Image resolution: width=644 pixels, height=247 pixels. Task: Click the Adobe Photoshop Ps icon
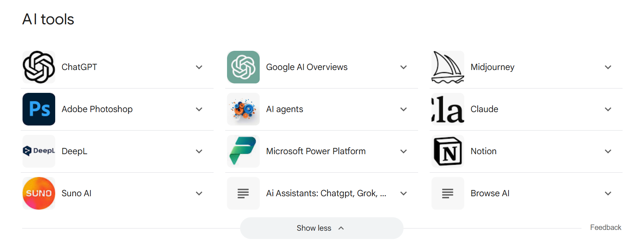click(x=39, y=109)
